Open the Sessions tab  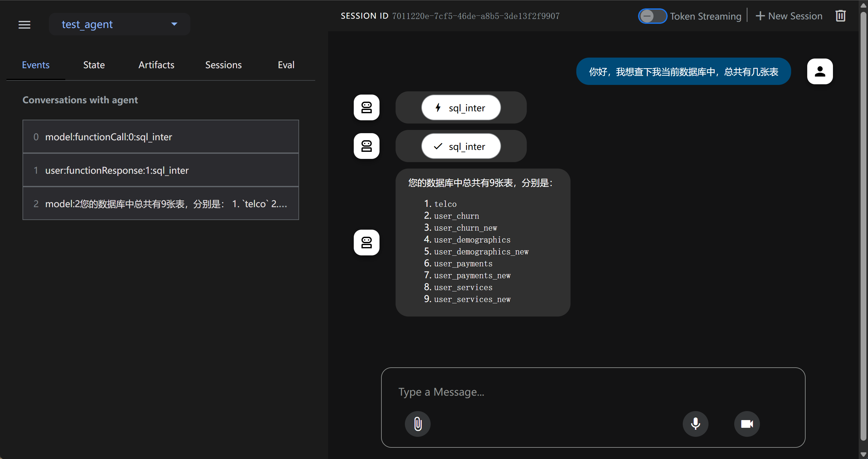click(224, 65)
